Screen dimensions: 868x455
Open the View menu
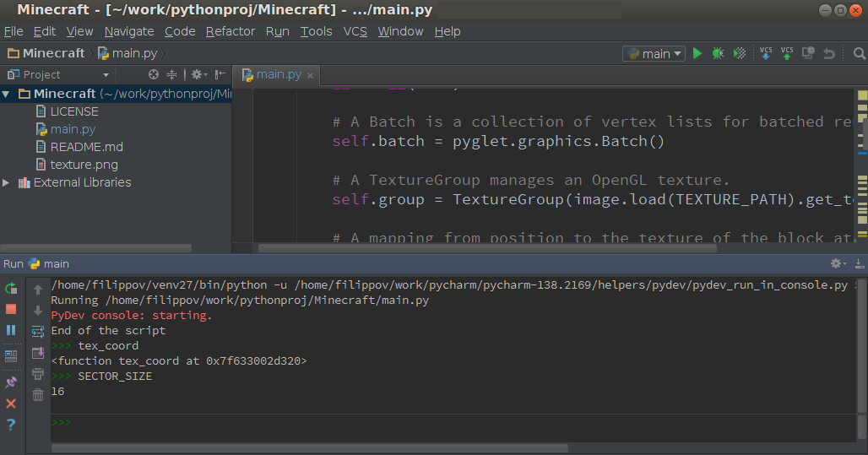pyautogui.click(x=79, y=31)
